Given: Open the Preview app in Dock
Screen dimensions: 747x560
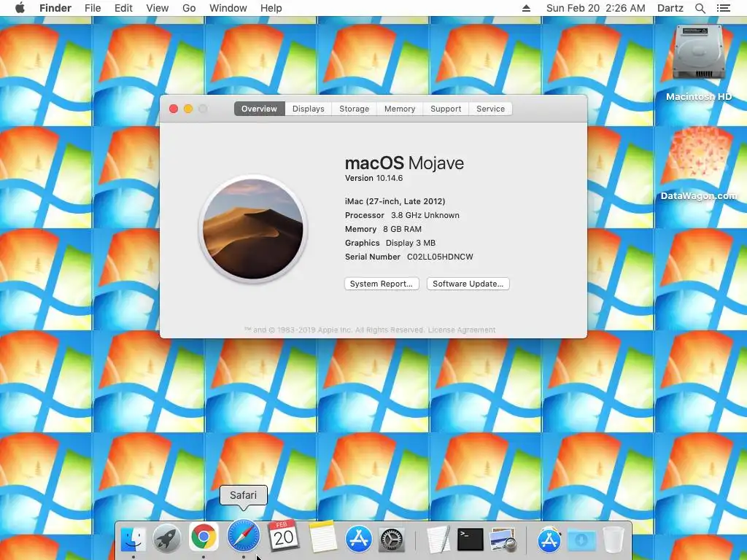Looking at the screenshot, I should (503, 540).
